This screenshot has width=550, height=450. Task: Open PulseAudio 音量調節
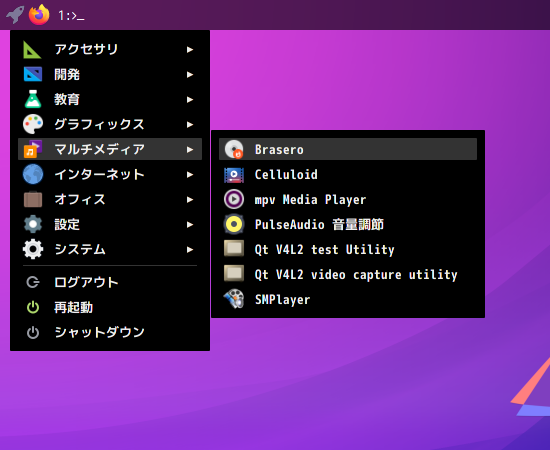348,224
